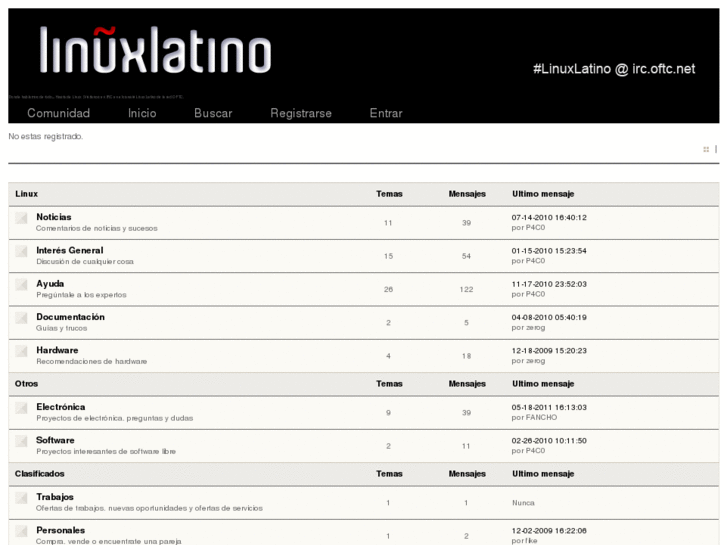
Task: Click 'No estas registrado.' status text
Action: click(45, 136)
